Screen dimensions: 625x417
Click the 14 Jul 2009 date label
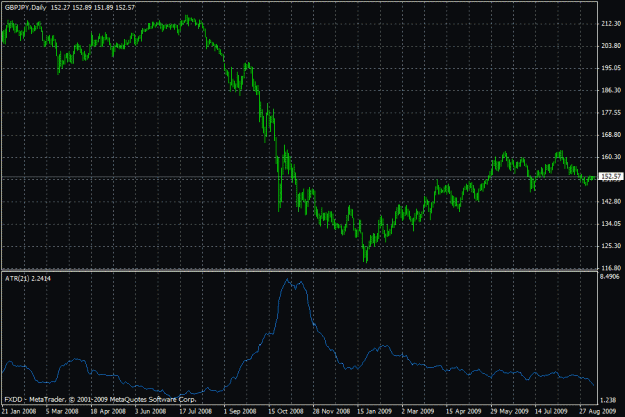pyautogui.click(x=551, y=411)
